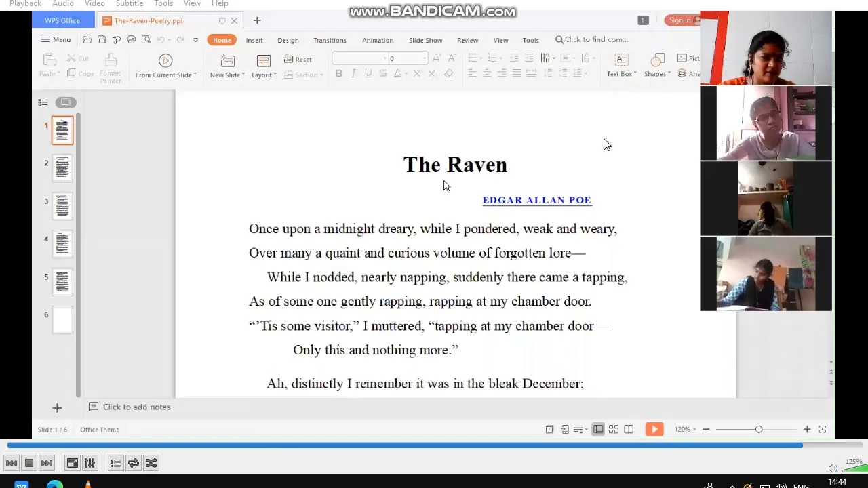Toggle slide thumbnails panel view icon
Viewport: 868px width, 488px height.
(66, 102)
